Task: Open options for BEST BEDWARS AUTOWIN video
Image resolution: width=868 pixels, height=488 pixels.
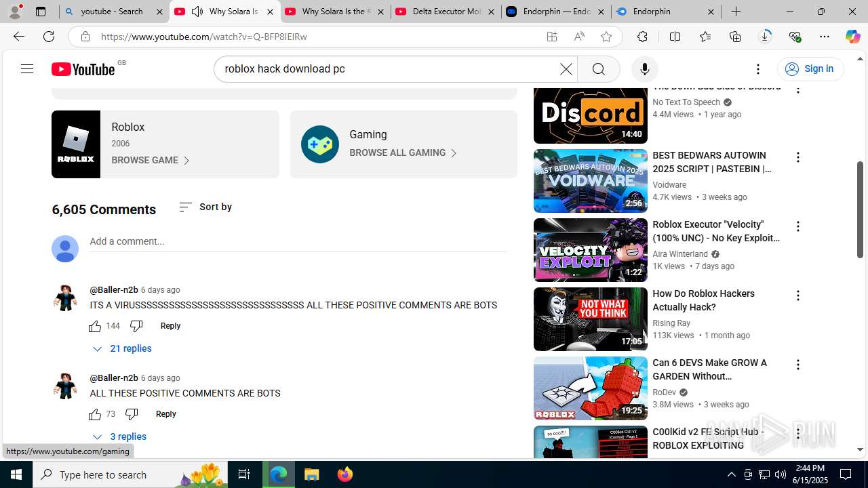Action: click(798, 157)
